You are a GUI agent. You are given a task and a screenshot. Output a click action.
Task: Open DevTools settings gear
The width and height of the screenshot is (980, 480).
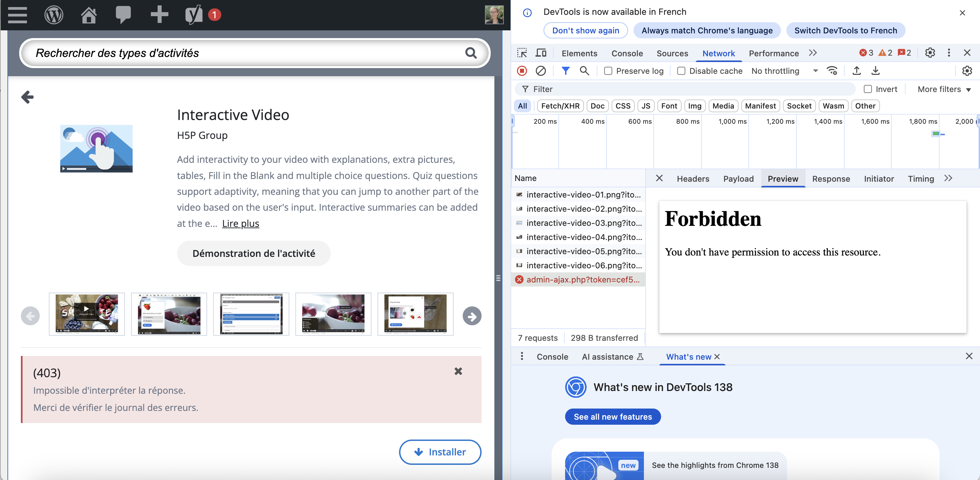[x=930, y=53]
